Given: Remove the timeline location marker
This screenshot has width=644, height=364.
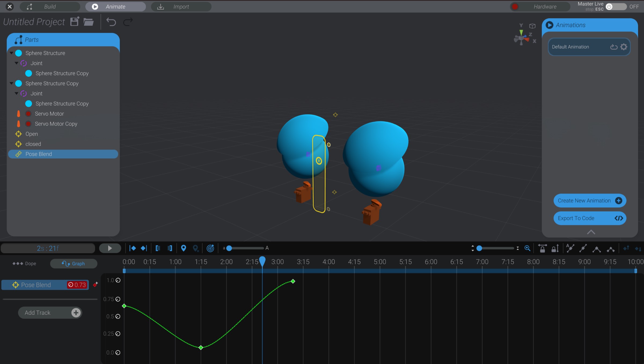Looking at the screenshot, I should click(196, 248).
